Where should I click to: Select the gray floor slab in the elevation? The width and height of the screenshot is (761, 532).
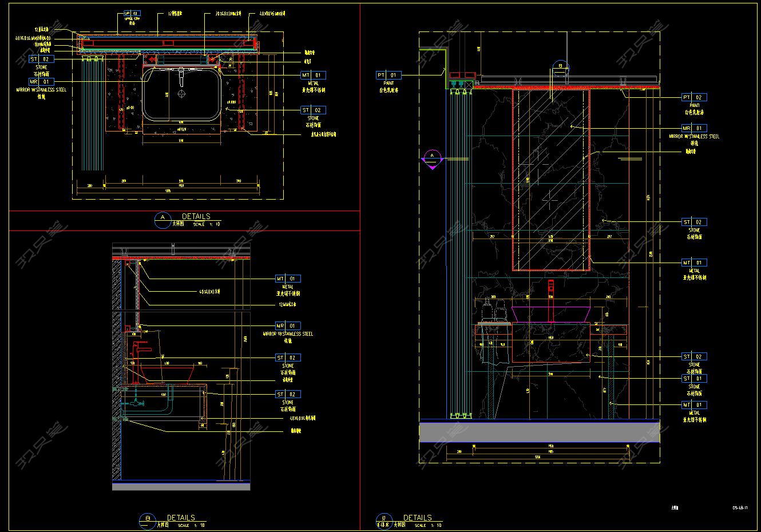point(539,432)
